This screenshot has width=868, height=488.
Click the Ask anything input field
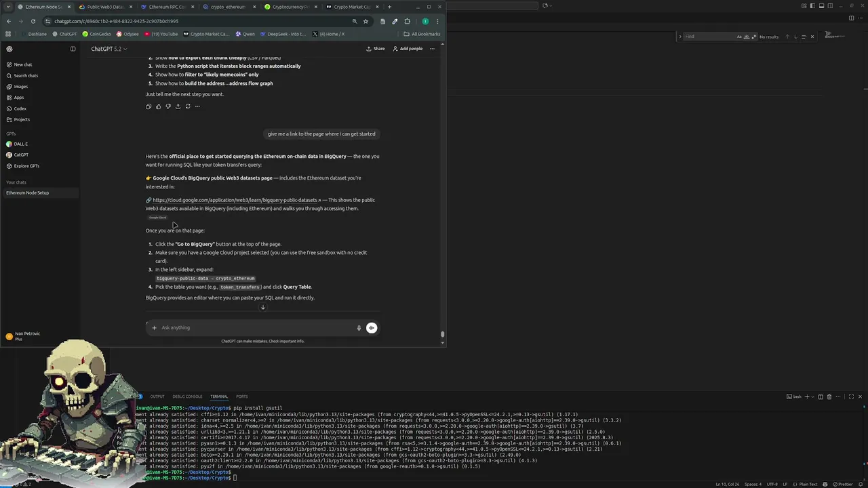pyautogui.click(x=256, y=328)
